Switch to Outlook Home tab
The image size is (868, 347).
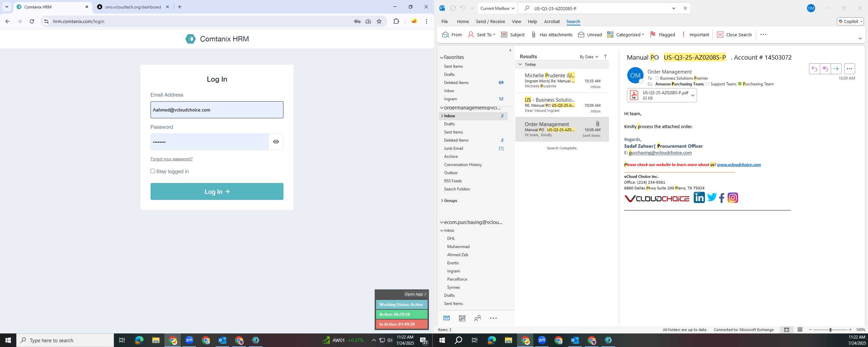pyautogui.click(x=463, y=21)
